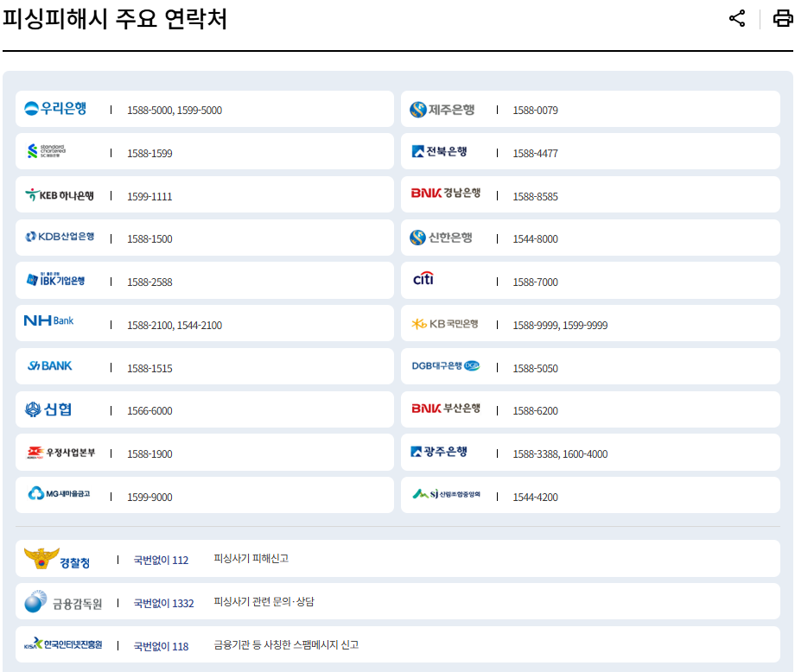
Task: Click the KEB Hana Bank logo
Action: (60, 195)
